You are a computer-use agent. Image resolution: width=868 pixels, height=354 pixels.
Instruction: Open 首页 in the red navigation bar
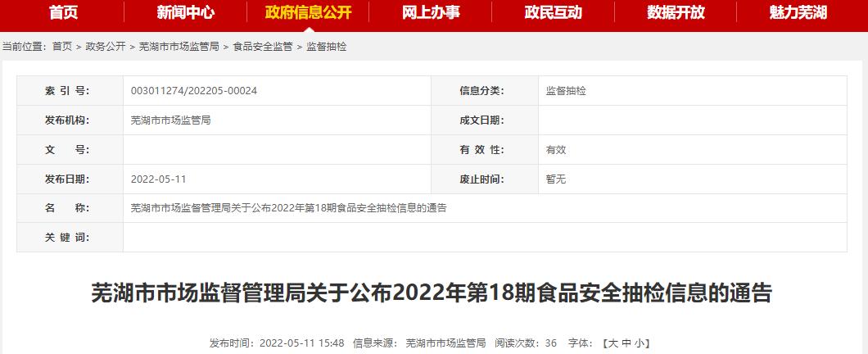tap(62, 11)
